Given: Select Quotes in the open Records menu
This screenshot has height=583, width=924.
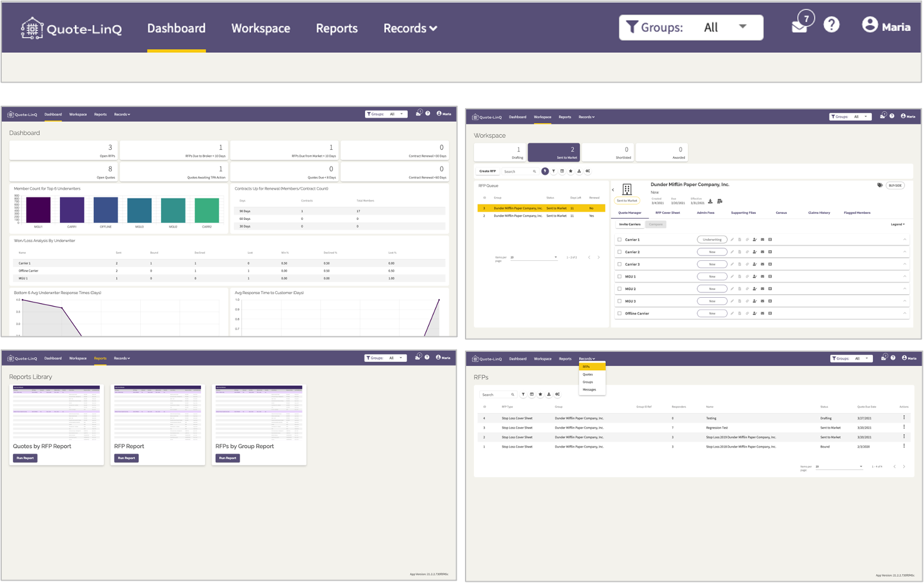Looking at the screenshot, I should [592, 374].
